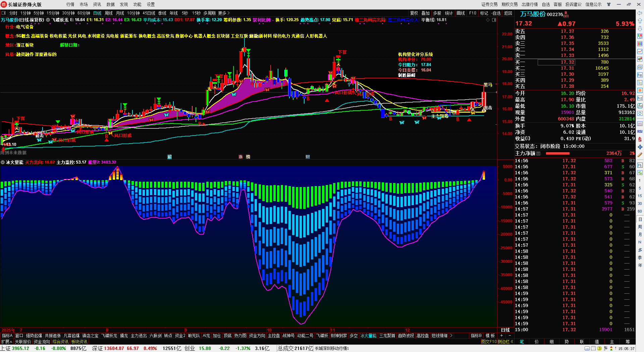The width and height of the screenshot is (644, 352).
Task: Click the orange 自 watchlist sidebar icon
Action: click(640, 91)
